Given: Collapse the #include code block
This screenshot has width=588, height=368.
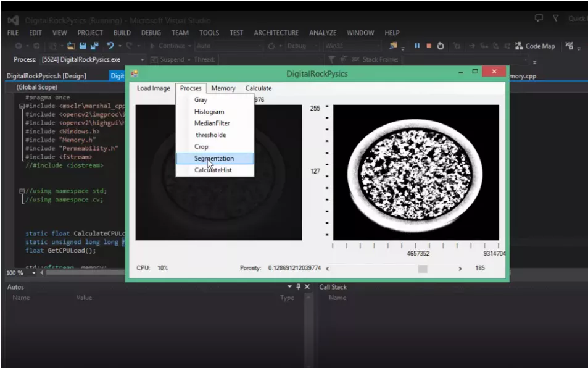Looking at the screenshot, I should pos(22,106).
